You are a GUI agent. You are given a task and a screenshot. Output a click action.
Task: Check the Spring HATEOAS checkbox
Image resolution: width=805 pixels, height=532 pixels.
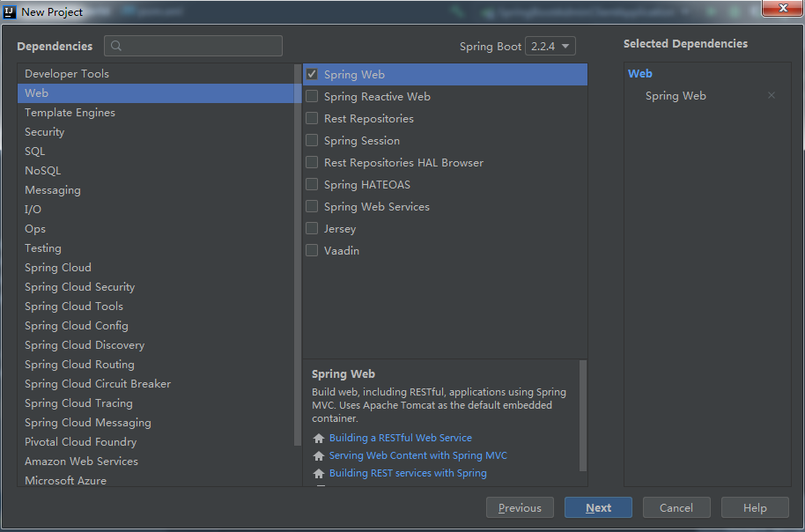click(x=312, y=185)
